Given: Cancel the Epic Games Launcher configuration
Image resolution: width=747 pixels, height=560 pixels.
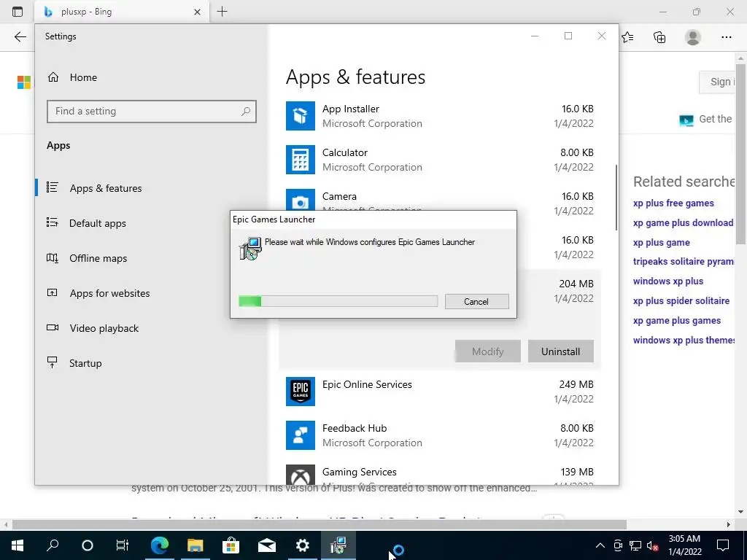Looking at the screenshot, I should (476, 301).
